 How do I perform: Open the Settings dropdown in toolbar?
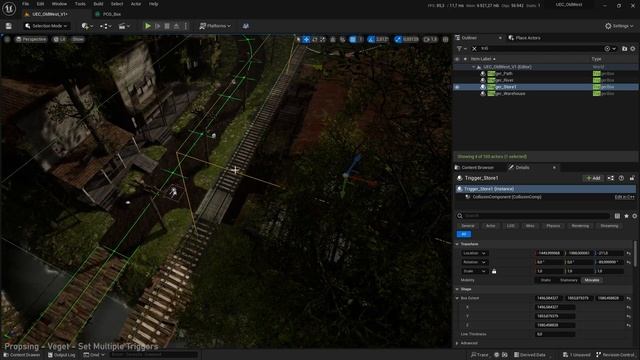[x=619, y=26]
